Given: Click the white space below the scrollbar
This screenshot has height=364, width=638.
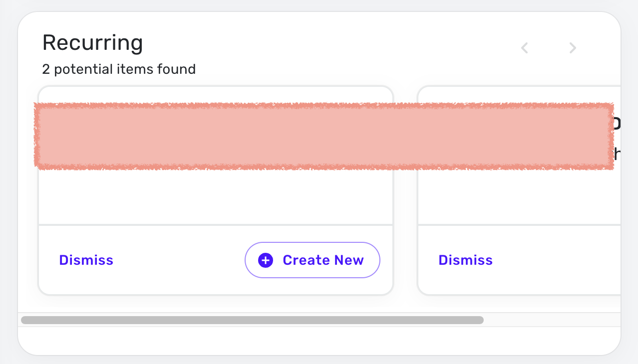Looking at the screenshot, I should (x=319, y=341).
